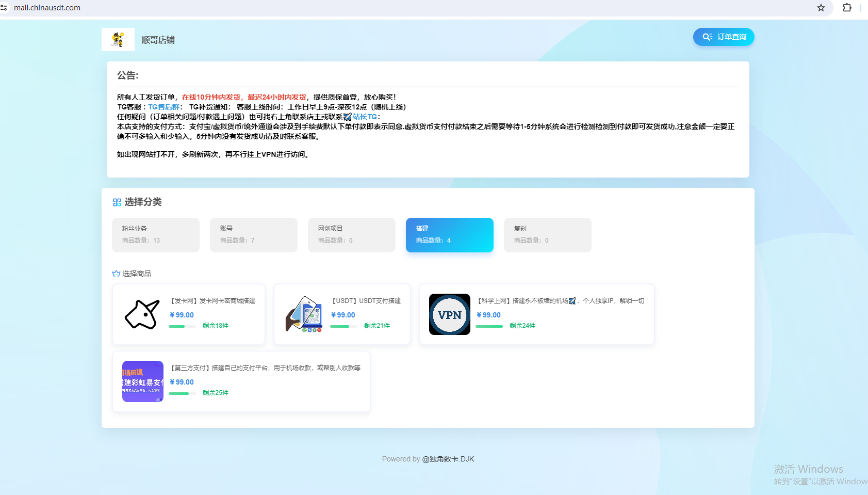The height and width of the screenshot is (495, 868).
Task: View site information icon in address bar
Action: (4, 8)
